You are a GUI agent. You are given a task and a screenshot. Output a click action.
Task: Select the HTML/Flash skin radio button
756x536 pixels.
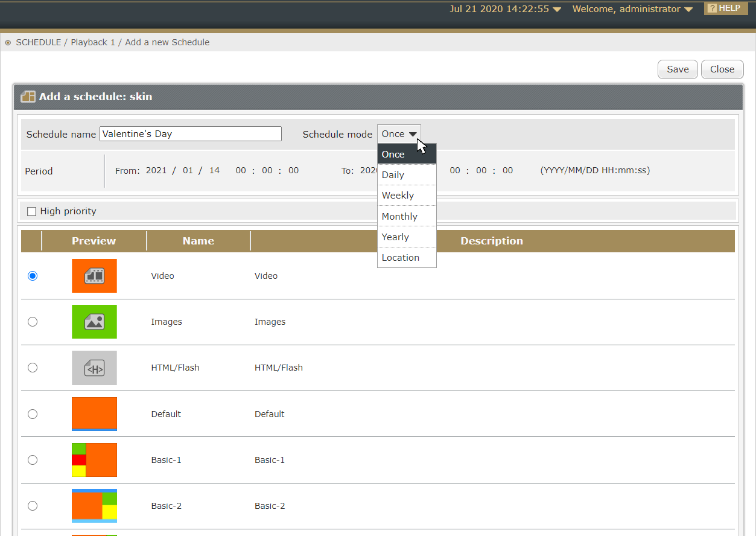pyautogui.click(x=33, y=368)
